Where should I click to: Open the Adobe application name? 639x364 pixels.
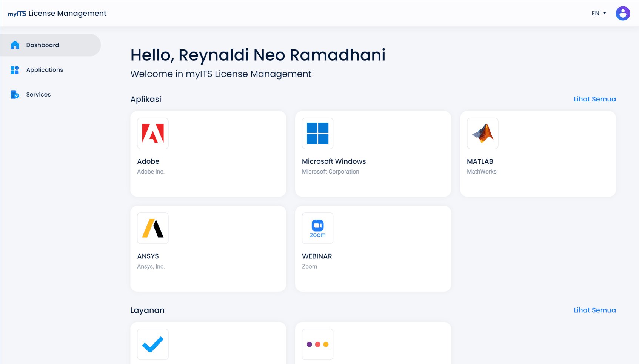pyautogui.click(x=148, y=161)
